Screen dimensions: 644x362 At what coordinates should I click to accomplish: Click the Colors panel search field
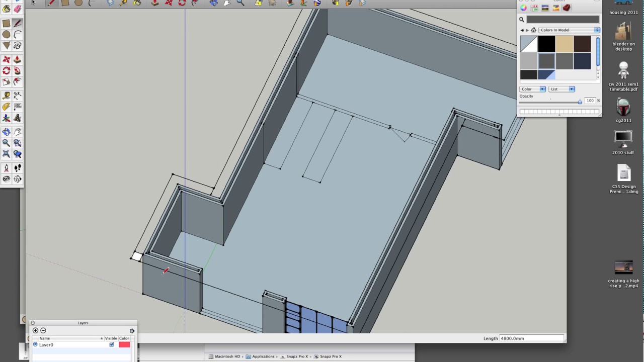[x=563, y=20]
